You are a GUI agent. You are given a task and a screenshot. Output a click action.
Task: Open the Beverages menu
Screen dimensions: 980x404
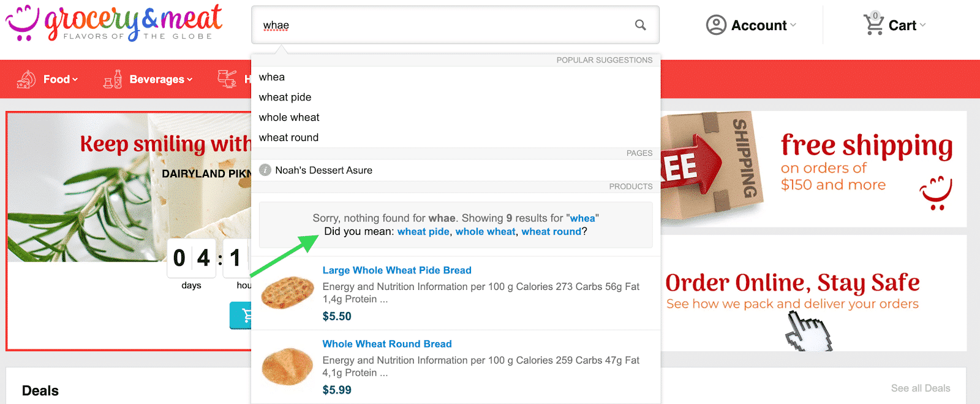coord(160,79)
